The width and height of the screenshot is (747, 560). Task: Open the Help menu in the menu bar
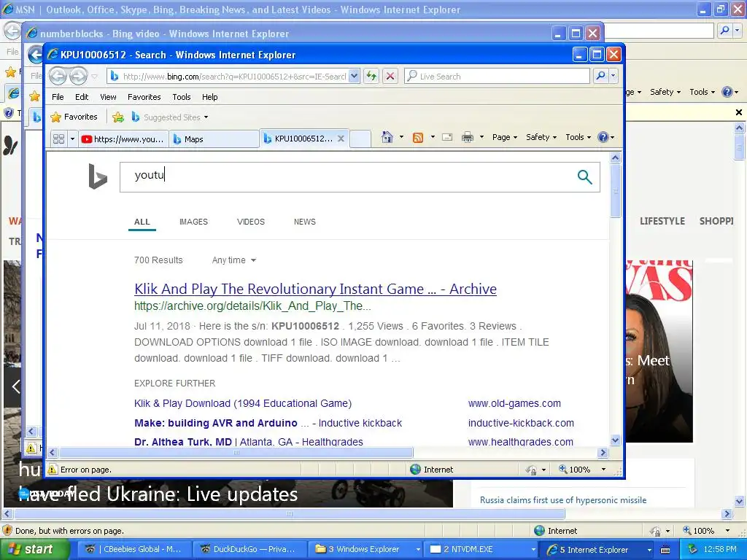pyautogui.click(x=209, y=97)
